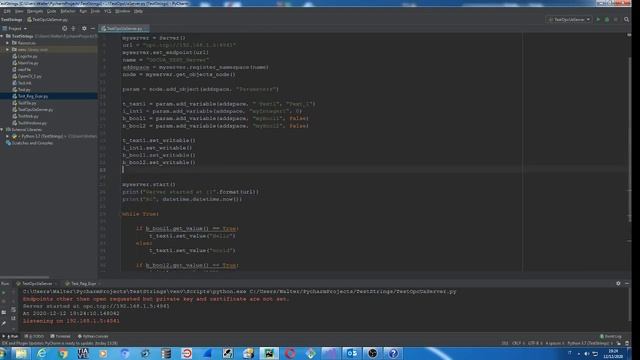Viewport: 640px width, 360px height.
Task: Open TIA Portal from the taskbar
Action: coord(83,353)
